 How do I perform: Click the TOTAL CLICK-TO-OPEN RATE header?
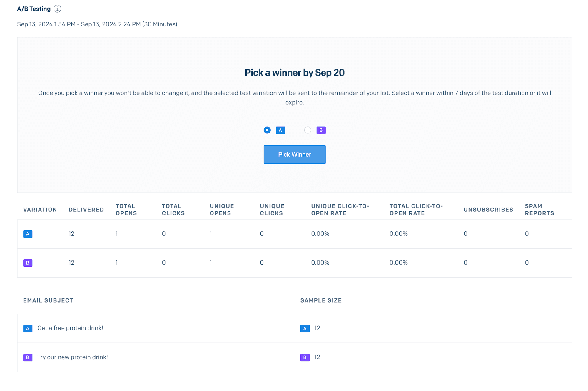tap(416, 210)
